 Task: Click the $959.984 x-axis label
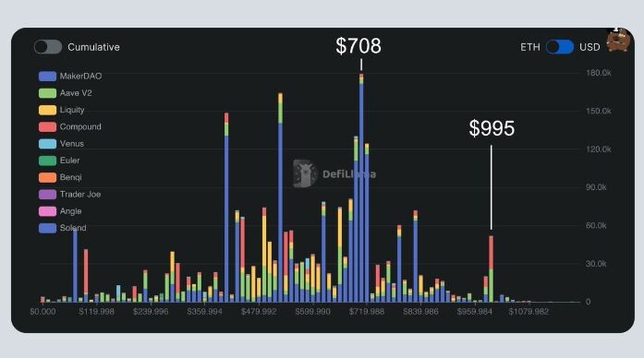coord(475,312)
